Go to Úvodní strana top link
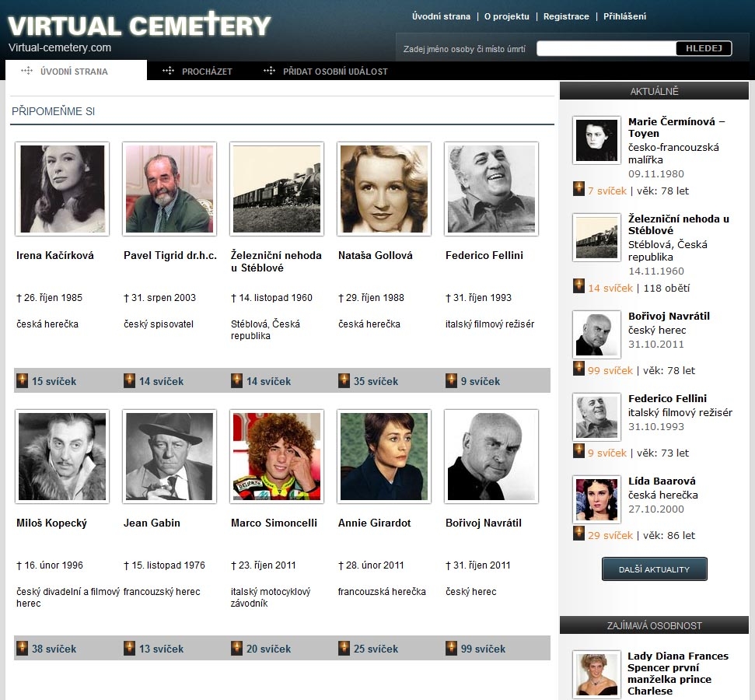 pos(441,16)
